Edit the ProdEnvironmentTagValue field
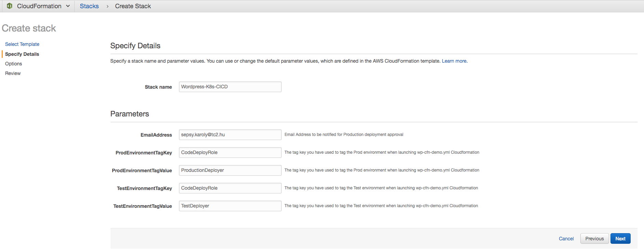 (230, 170)
